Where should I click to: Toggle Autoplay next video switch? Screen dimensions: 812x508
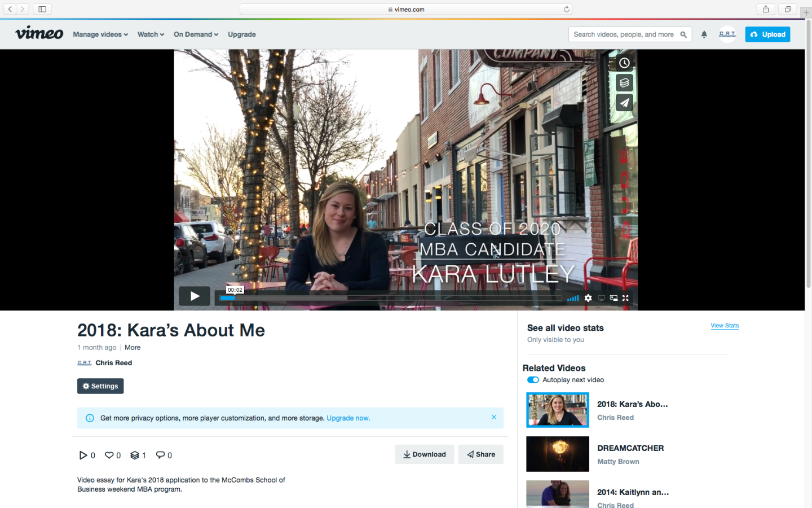[x=533, y=380]
